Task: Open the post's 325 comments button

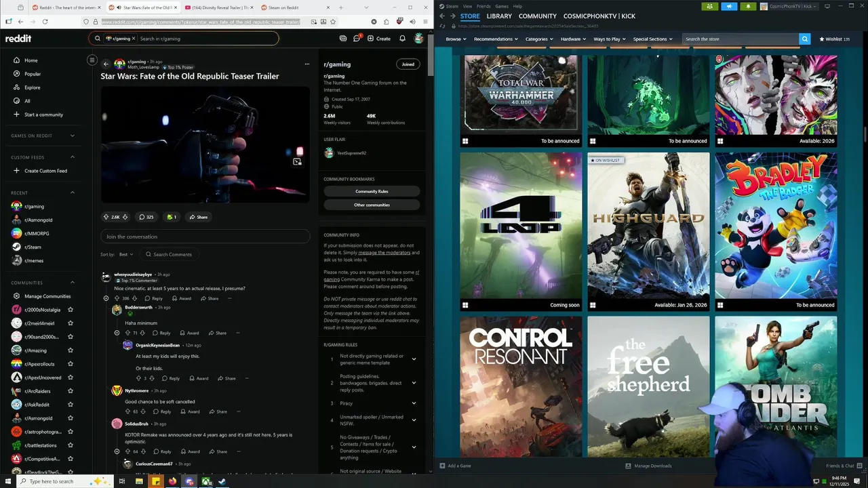Action: tap(146, 217)
